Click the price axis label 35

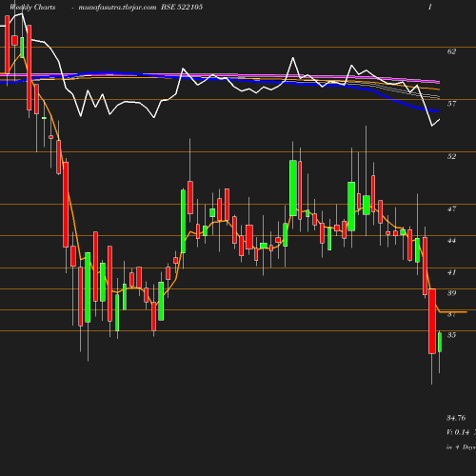[x=451, y=335]
